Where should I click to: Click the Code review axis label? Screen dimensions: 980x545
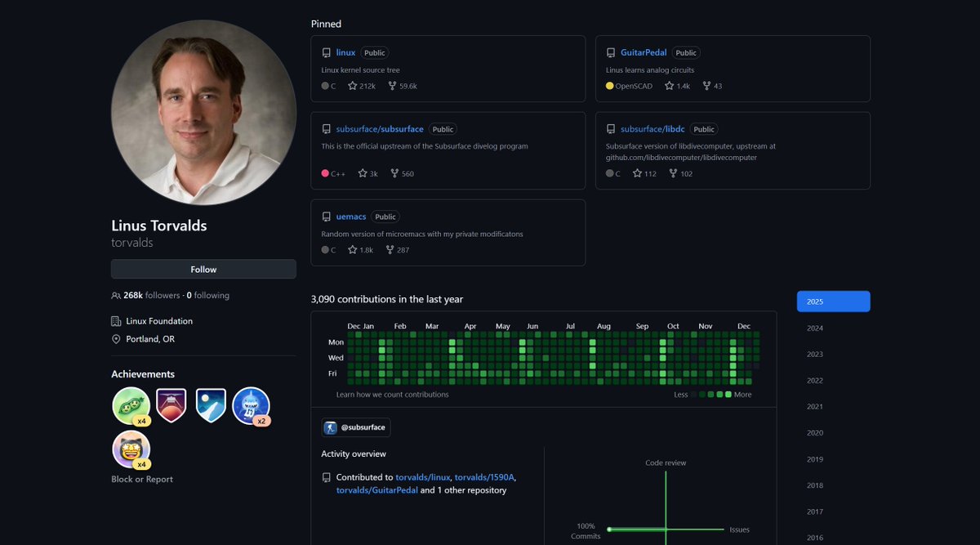[x=666, y=463]
